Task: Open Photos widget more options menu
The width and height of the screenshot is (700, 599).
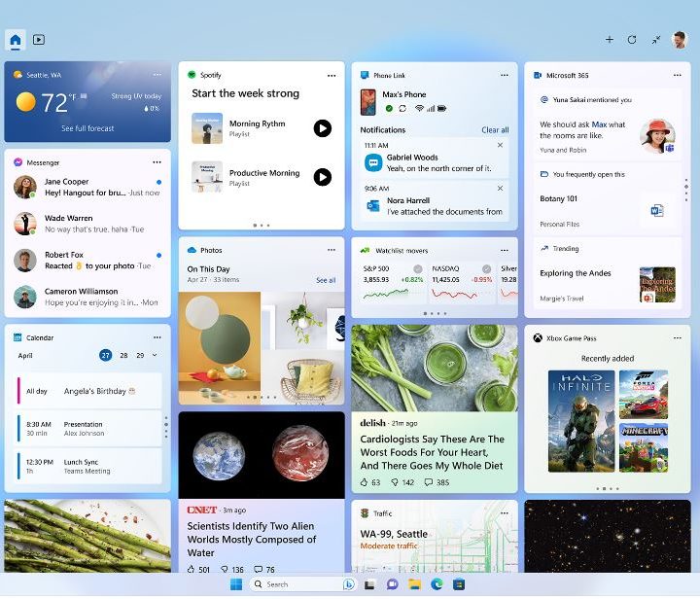Action: click(x=332, y=250)
